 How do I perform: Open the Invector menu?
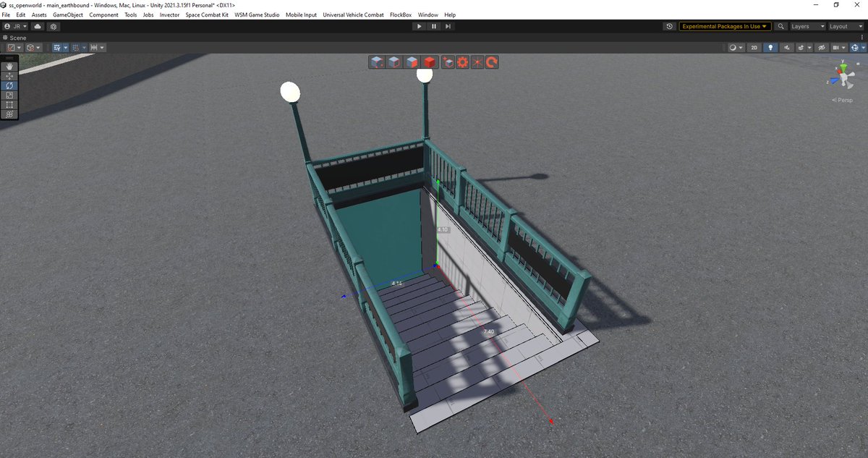click(169, 14)
